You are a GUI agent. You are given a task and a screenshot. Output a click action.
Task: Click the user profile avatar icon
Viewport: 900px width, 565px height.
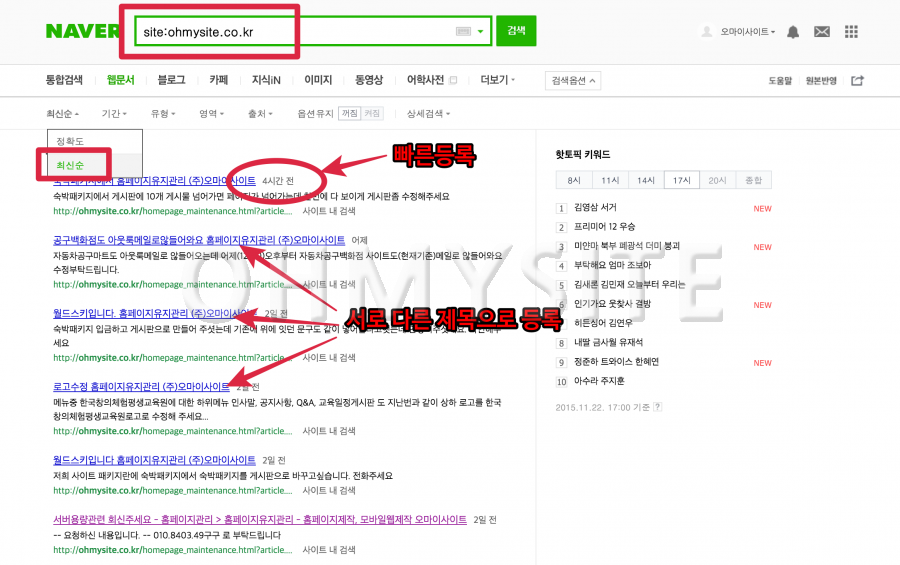(x=708, y=32)
